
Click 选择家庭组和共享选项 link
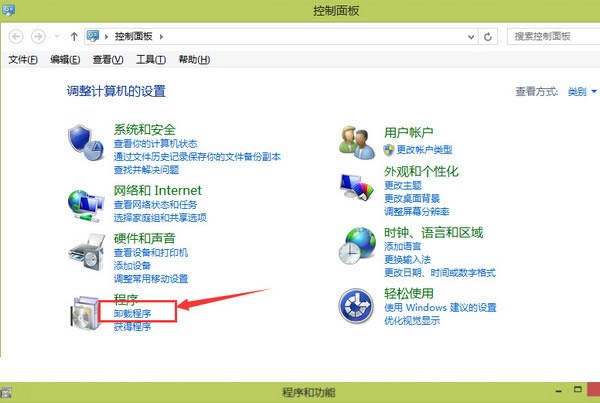(160, 217)
